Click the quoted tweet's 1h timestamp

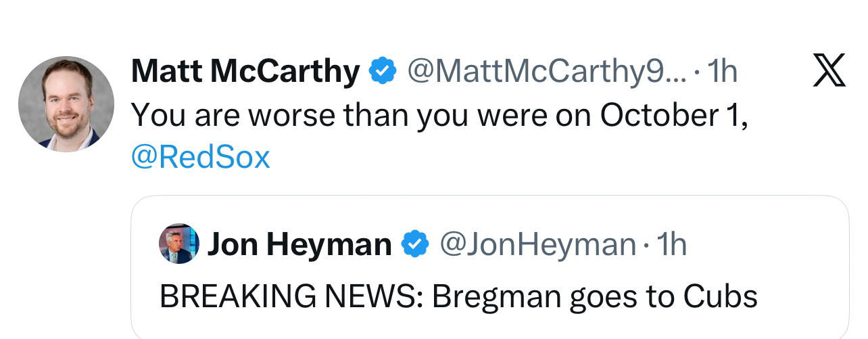click(671, 244)
